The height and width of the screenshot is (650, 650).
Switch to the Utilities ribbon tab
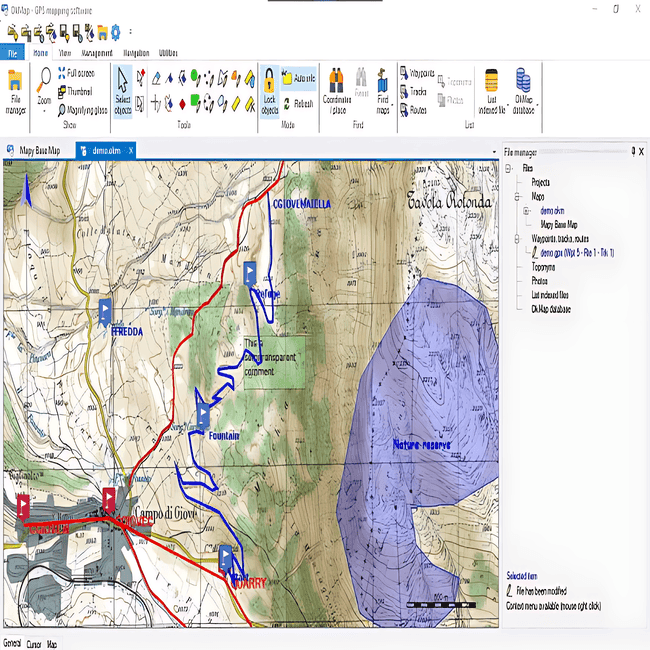[168, 53]
